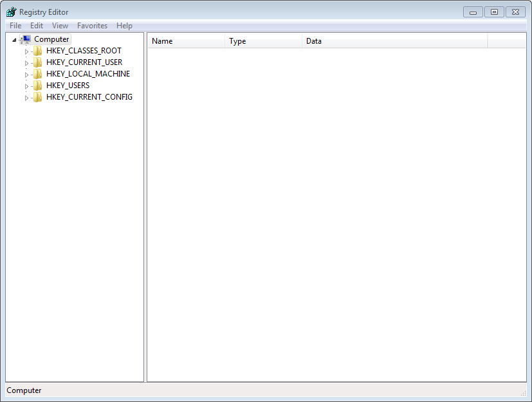Expand the HKEY_USERS key

(x=26, y=86)
